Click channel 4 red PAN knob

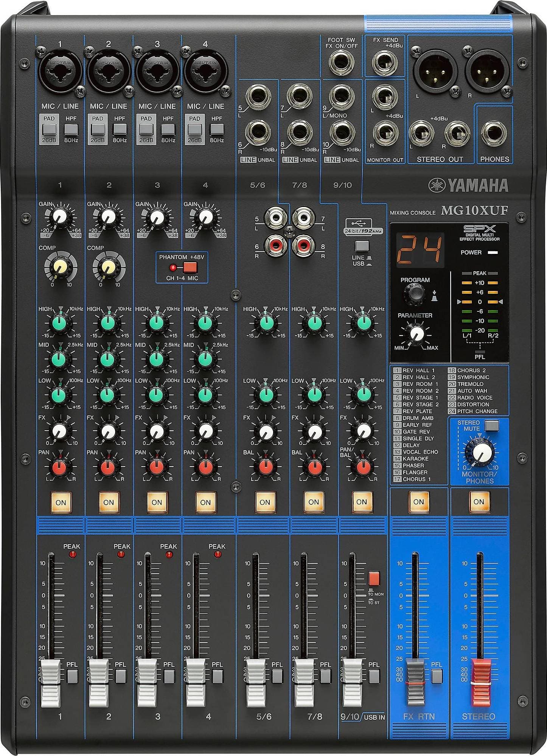(205, 467)
